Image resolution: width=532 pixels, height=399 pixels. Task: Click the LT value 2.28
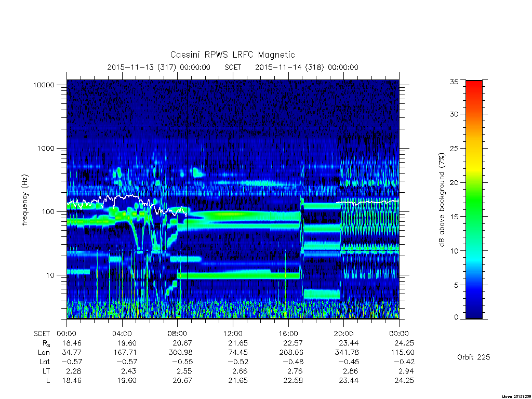pyautogui.click(x=74, y=371)
